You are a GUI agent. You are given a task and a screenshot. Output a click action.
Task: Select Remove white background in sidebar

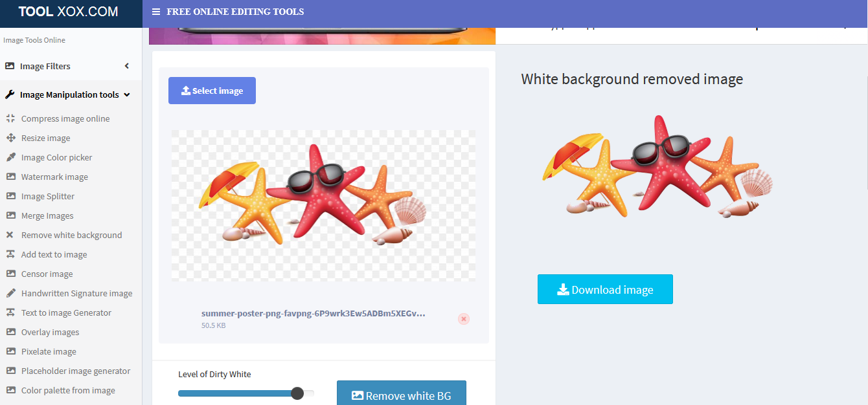tap(71, 235)
